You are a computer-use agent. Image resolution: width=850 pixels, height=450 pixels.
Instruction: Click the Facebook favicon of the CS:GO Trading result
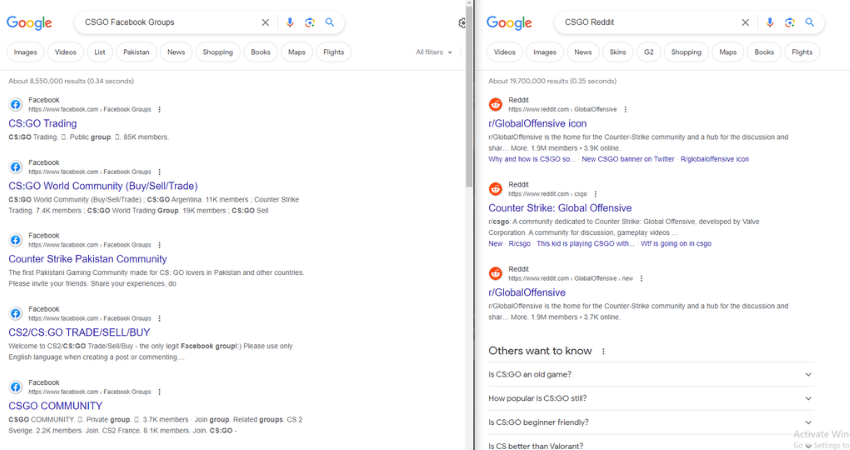[16, 105]
